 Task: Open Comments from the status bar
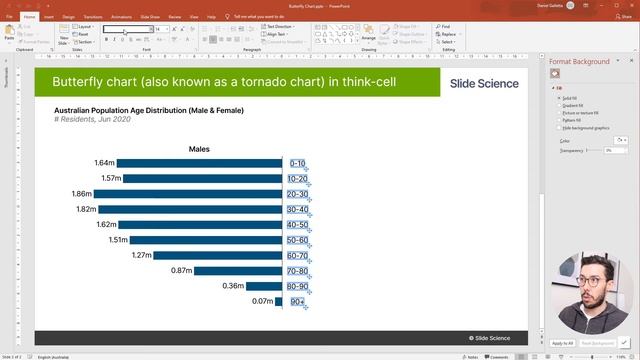tap(496, 357)
